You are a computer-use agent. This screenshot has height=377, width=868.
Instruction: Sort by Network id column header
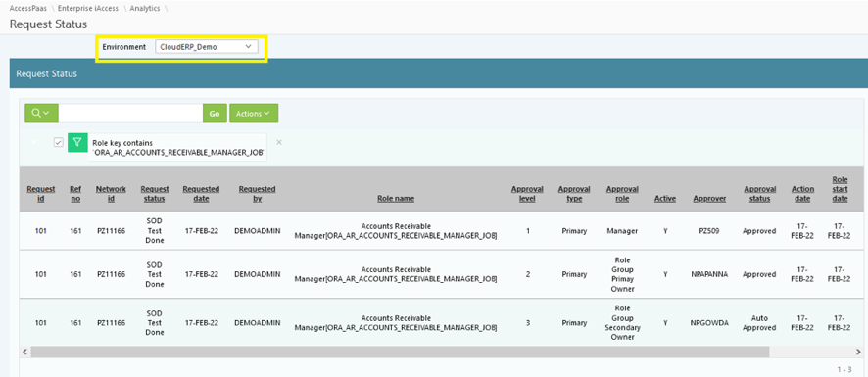111,194
